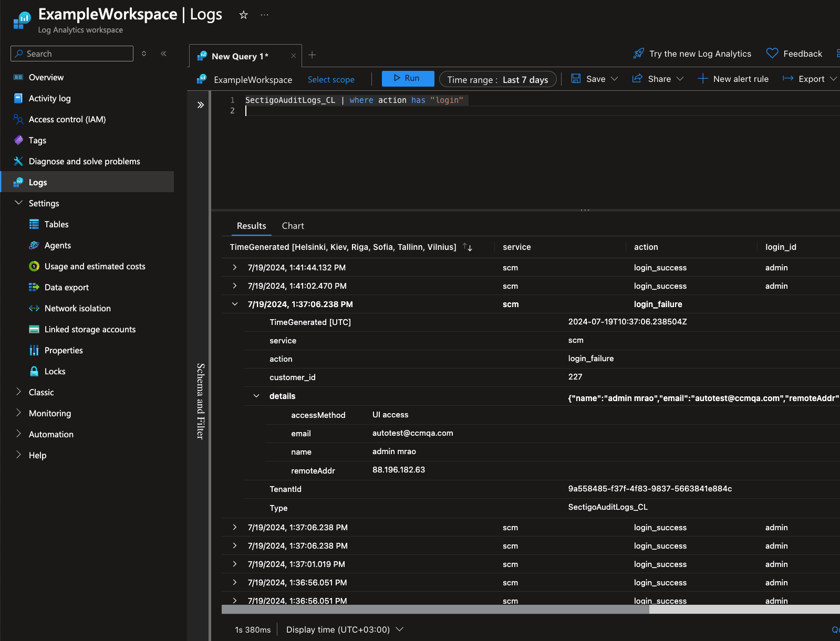This screenshot has width=840, height=641.
Task: Switch to the Chart tab
Action: pos(293,226)
